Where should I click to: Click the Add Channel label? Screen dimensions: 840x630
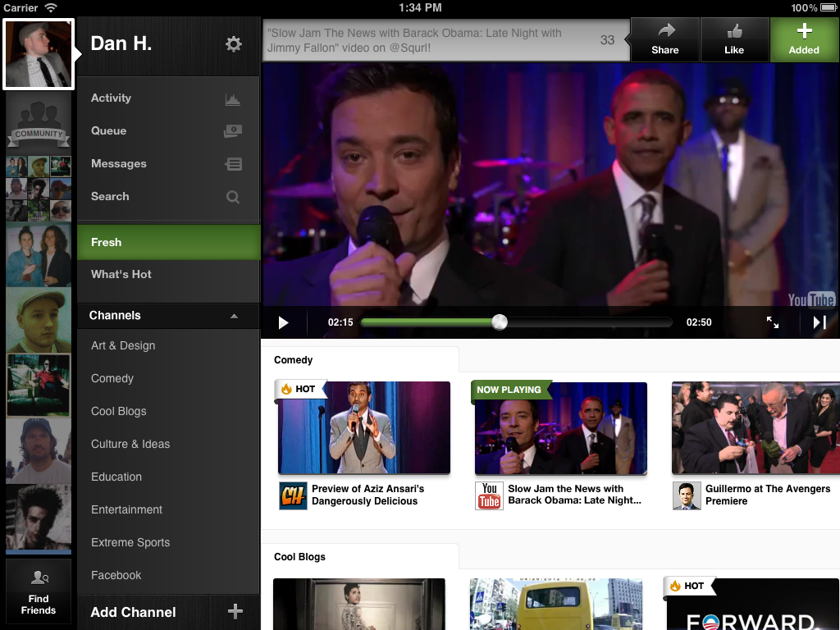coord(133,612)
